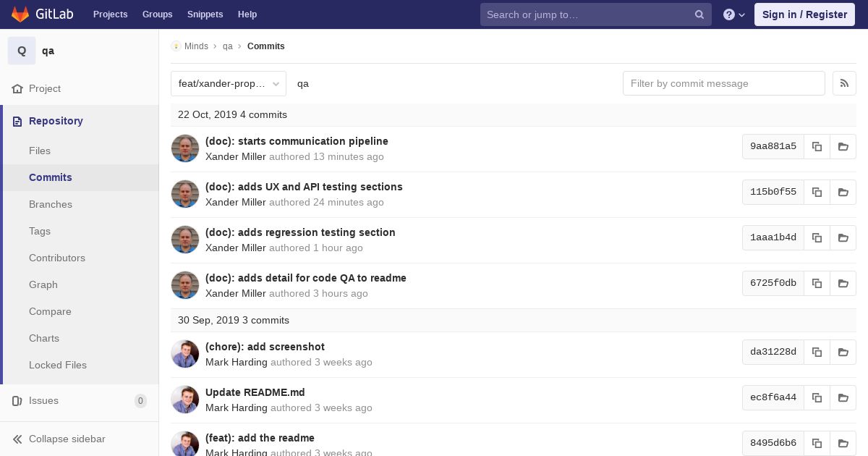Open commit '(doc): adds regression testing section'

300,232
